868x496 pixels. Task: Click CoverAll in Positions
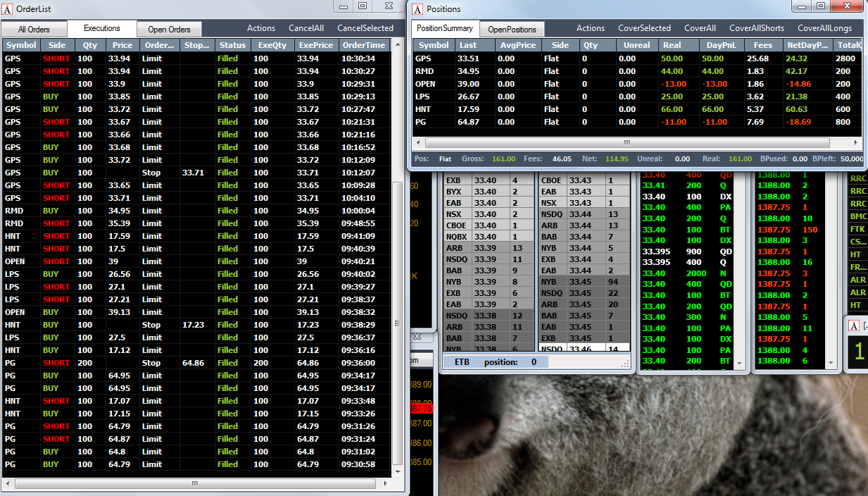click(x=700, y=28)
